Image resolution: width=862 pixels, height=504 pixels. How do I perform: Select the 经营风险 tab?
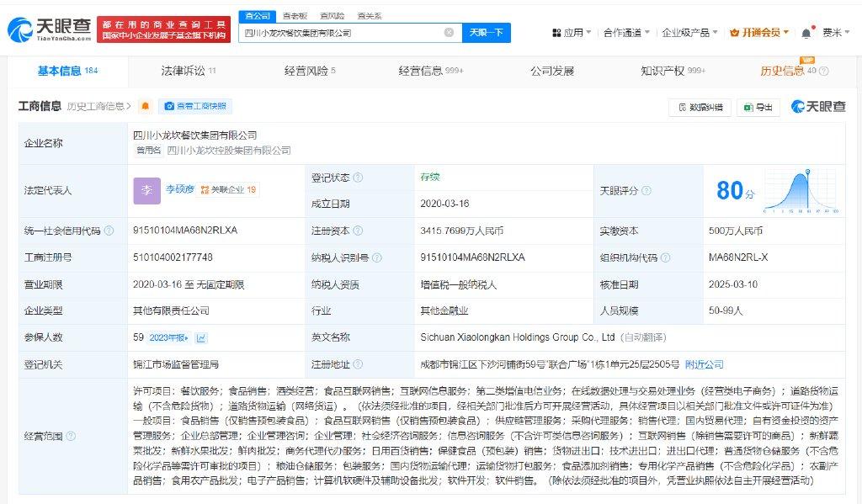(310, 71)
